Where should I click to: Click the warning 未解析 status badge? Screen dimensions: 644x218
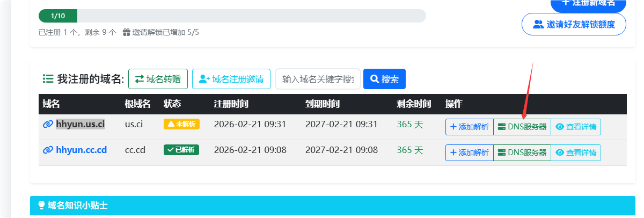(181, 124)
